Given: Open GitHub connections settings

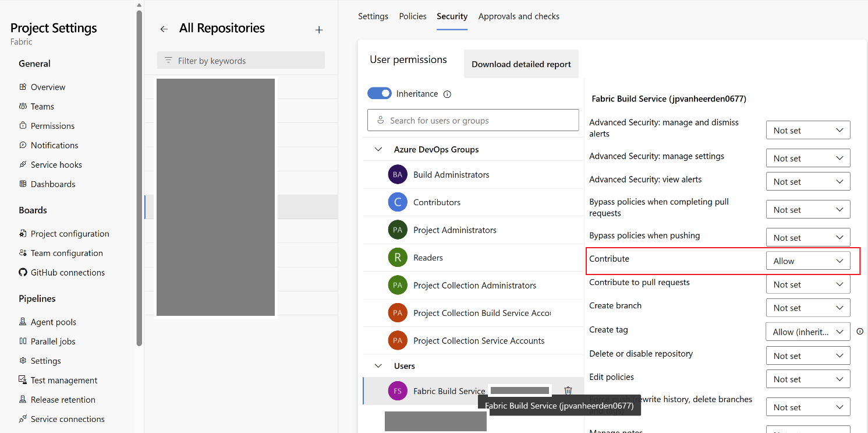Looking at the screenshot, I should [68, 272].
